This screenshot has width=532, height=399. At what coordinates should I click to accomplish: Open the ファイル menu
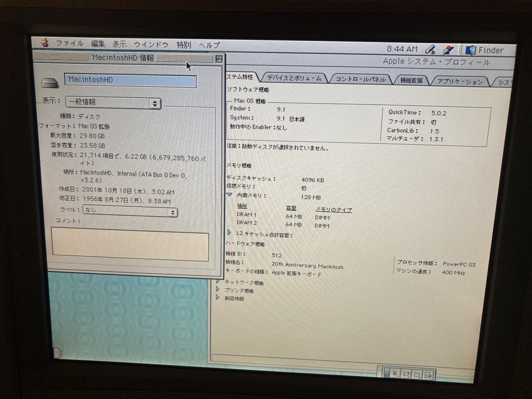(70, 44)
